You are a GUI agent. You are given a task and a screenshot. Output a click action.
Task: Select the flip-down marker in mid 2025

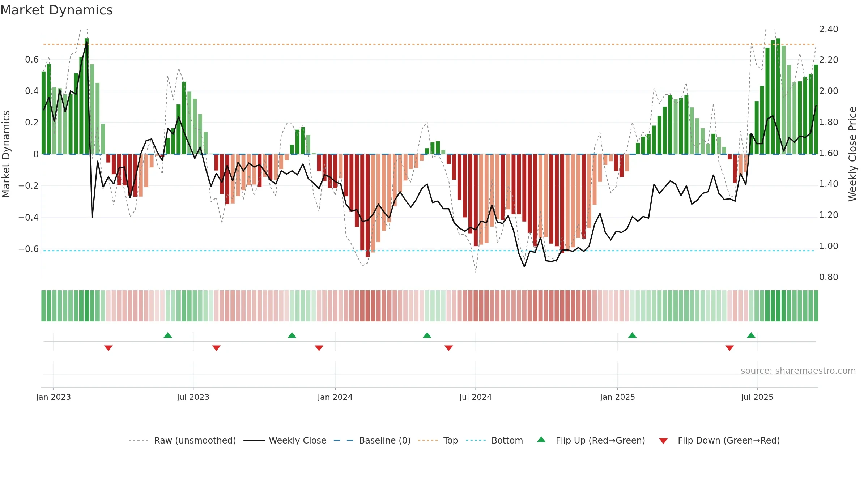coord(729,348)
